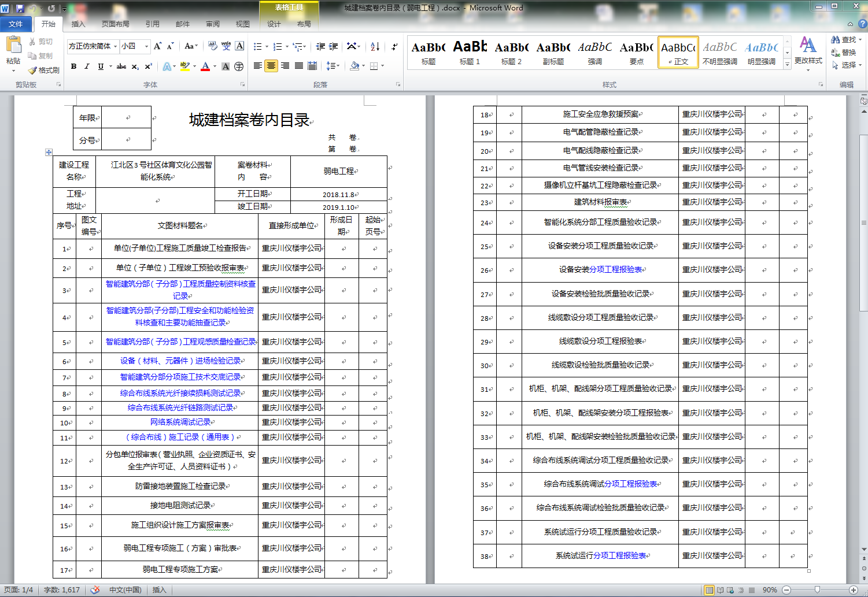Viewport: 868px width, 597px height.
Task: Click Grow Font icon
Action: [x=157, y=46]
